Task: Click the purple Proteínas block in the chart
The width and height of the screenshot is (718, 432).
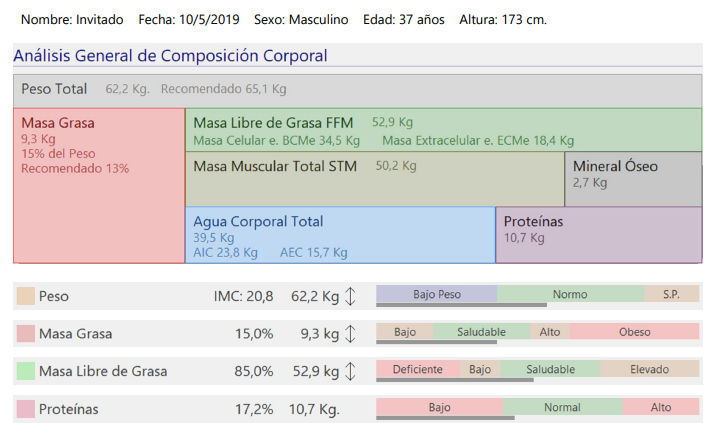Action: [x=598, y=235]
